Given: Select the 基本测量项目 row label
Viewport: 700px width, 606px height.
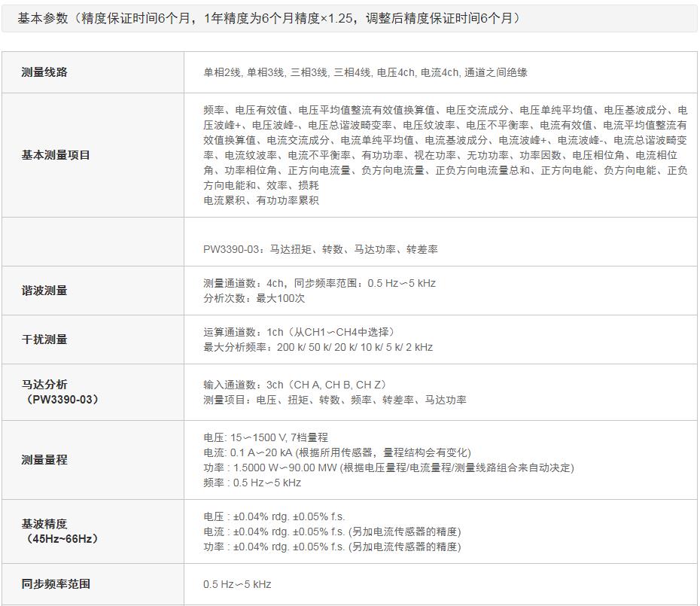Looking at the screenshot, I should [x=56, y=155].
